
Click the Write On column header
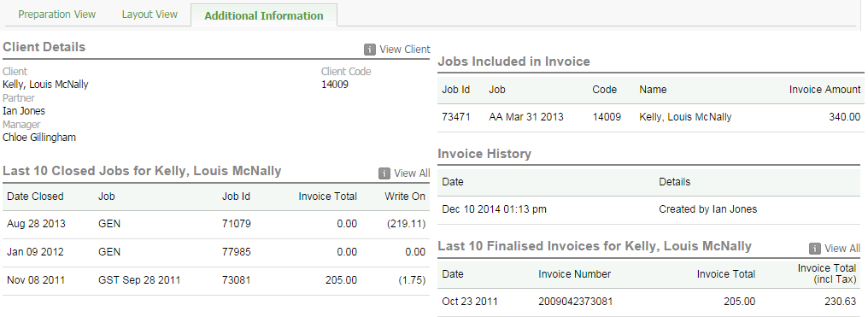click(405, 197)
